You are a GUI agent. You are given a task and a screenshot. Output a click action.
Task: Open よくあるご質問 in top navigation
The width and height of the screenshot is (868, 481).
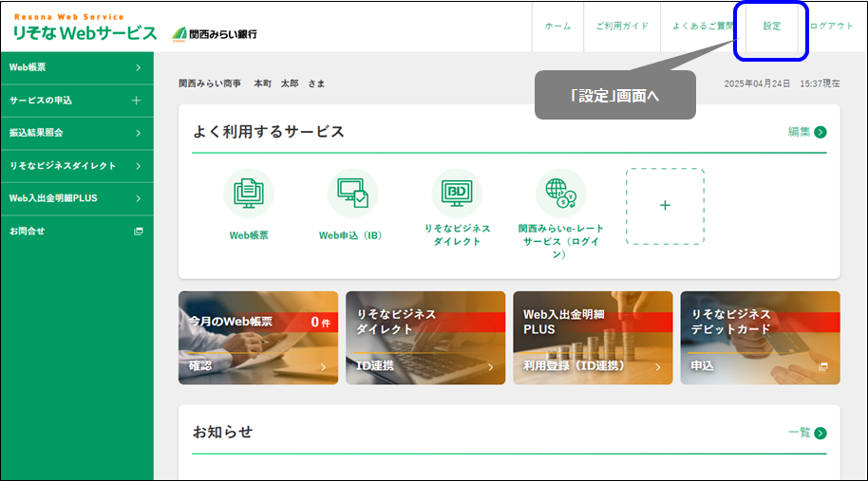(703, 26)
